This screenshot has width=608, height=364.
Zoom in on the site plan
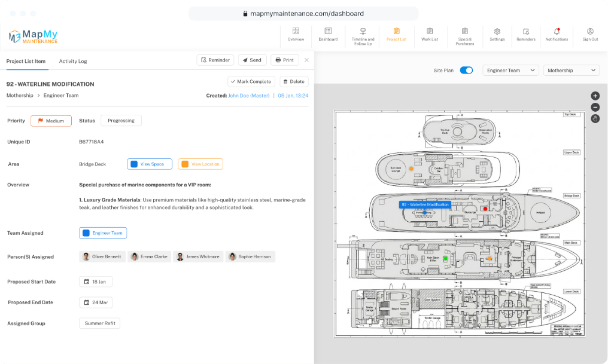[595, 96]
